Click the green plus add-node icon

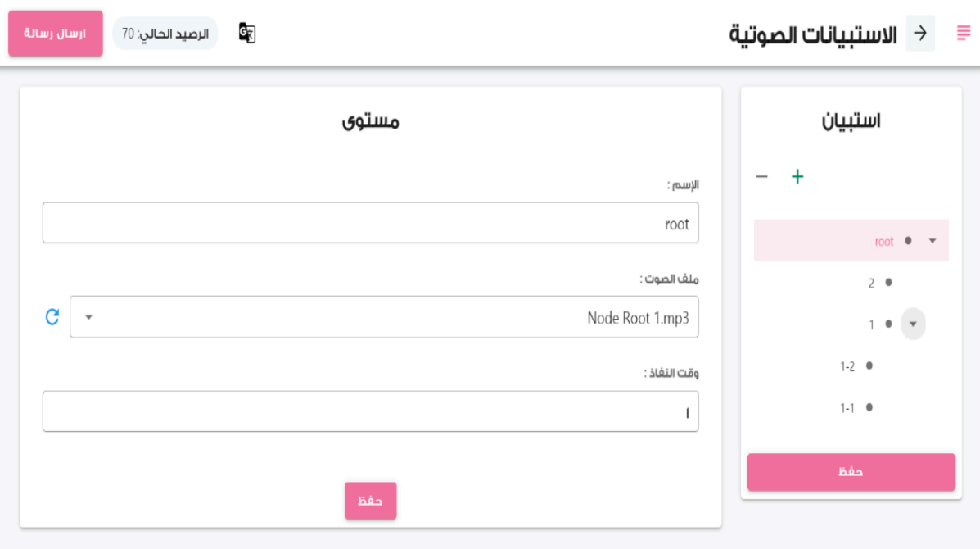click(797, 176)
